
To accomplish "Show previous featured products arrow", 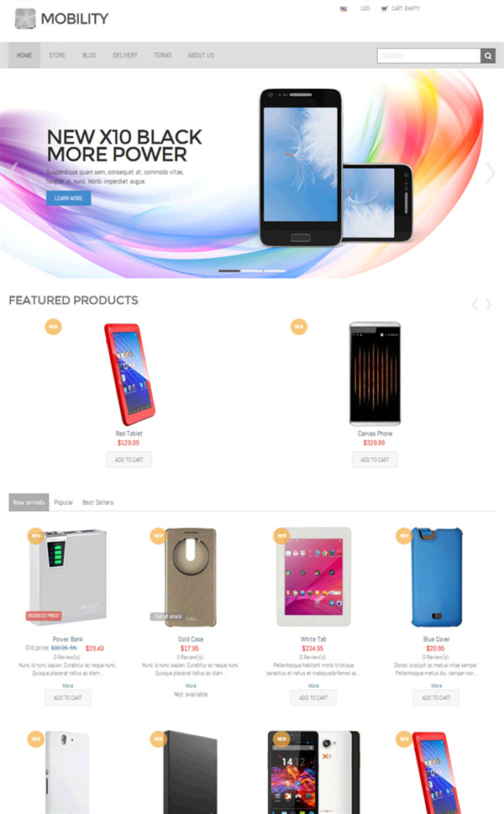I will tap(475, 305).
